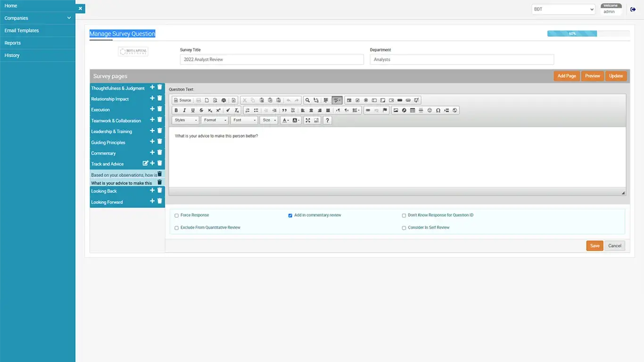Add a question to Looking Back page

(x=152, y=190)
